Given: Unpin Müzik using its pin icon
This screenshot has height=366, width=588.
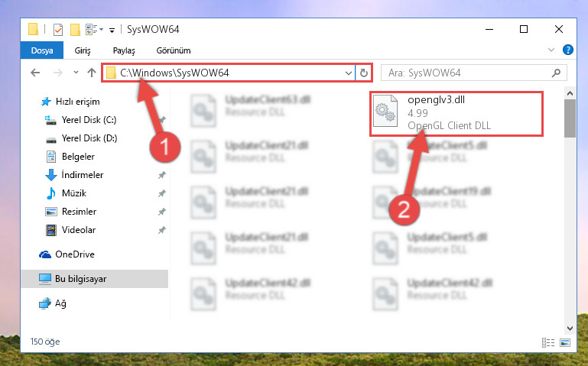Looking at the screenshot, I should (161, 193).
